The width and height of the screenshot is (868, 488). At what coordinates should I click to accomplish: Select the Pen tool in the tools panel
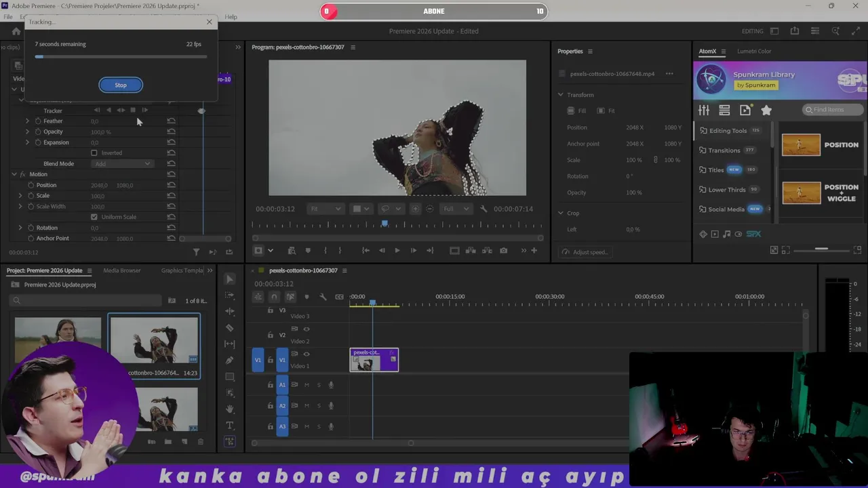pyautogui.click(x=230, y=361)
